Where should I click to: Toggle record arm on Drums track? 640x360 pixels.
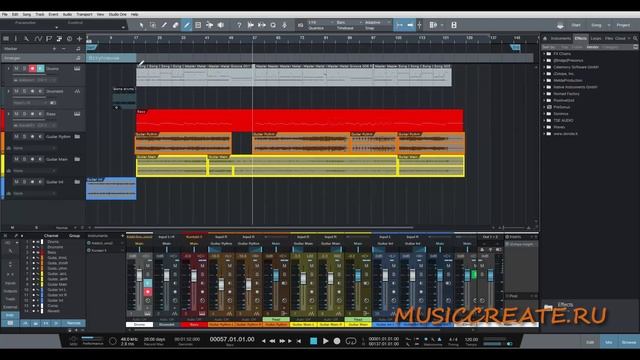[32, 69]
